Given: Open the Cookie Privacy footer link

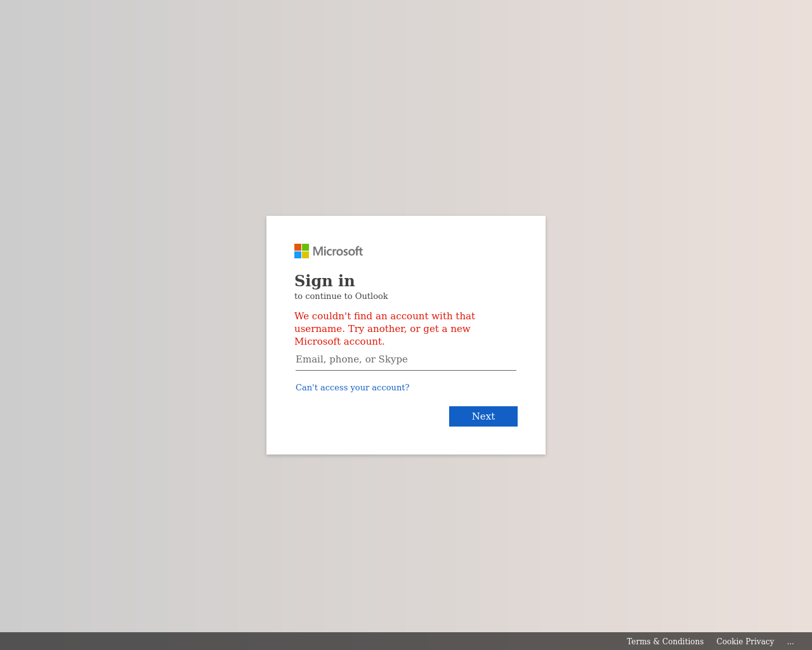Looking at the screenshot, I should [745, 641].
